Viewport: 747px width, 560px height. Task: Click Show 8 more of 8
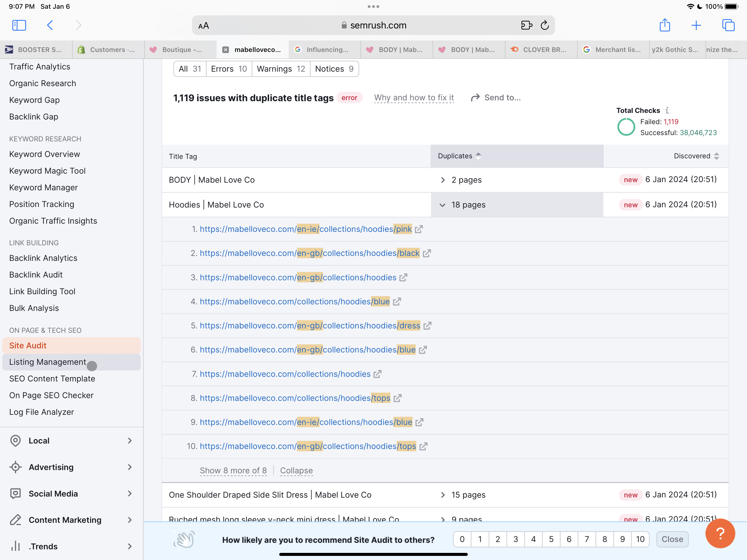233,471
